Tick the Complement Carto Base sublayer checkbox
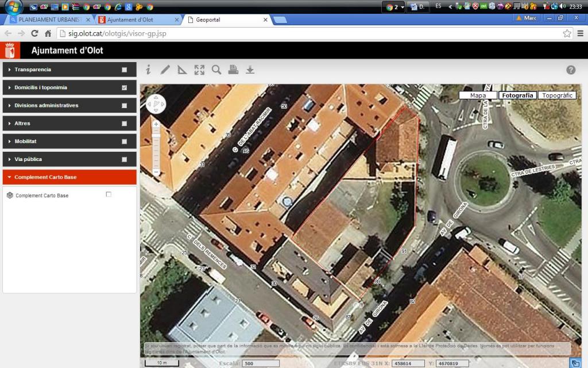 point(109,195)
